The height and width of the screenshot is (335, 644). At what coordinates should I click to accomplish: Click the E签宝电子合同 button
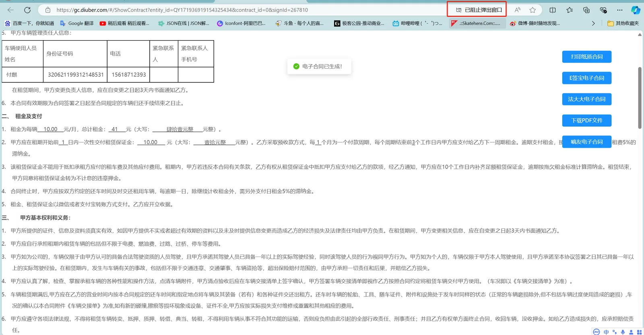tap(586, 78)
